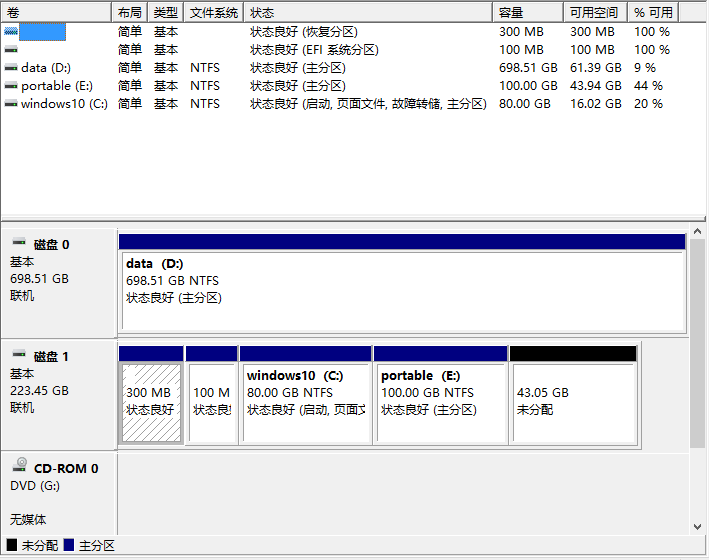Viewport: 709px width, 560px height.
Task: Click the 文件系统 column header
Action: (213, 12)
